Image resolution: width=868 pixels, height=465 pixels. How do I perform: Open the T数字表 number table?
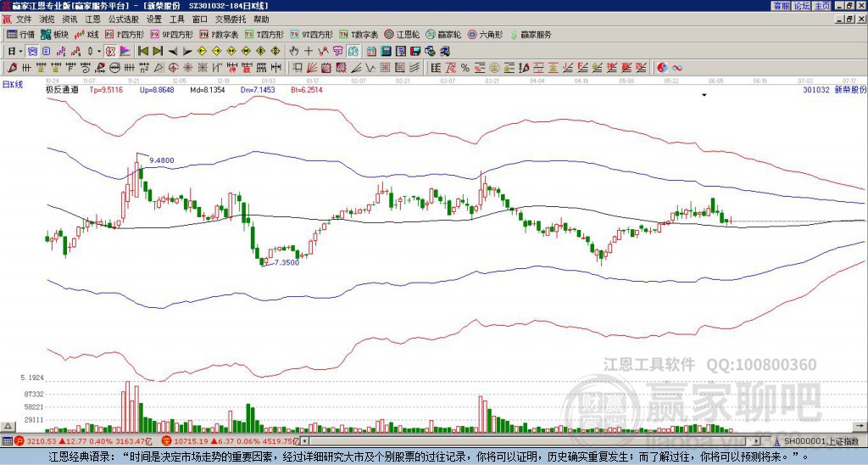pyautogui.click(x=359, y=34)
